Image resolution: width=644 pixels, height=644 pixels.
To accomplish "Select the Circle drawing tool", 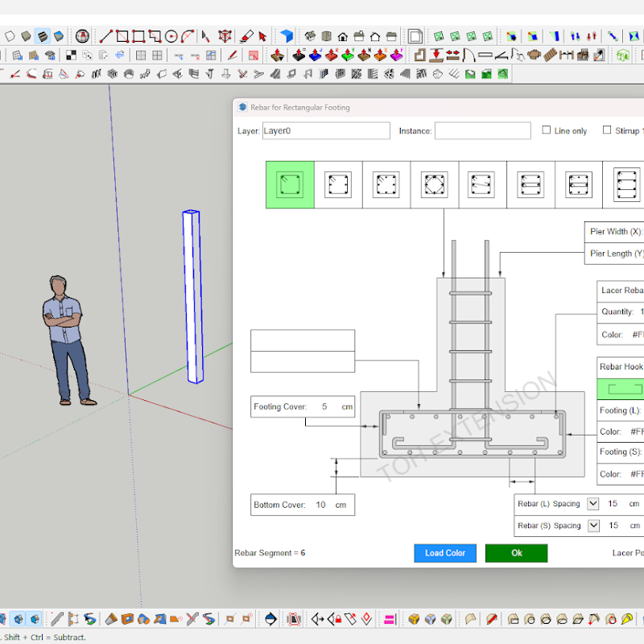I will pos(171,36).
